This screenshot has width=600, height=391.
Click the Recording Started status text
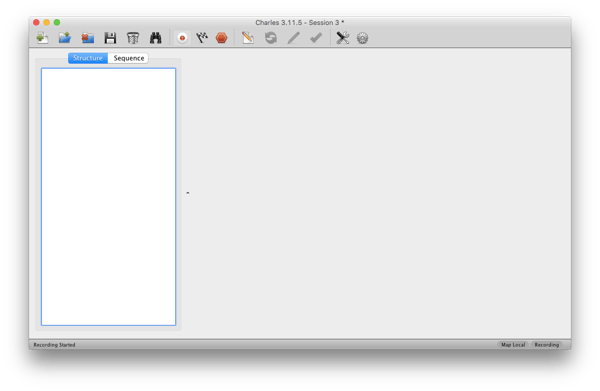54,345
